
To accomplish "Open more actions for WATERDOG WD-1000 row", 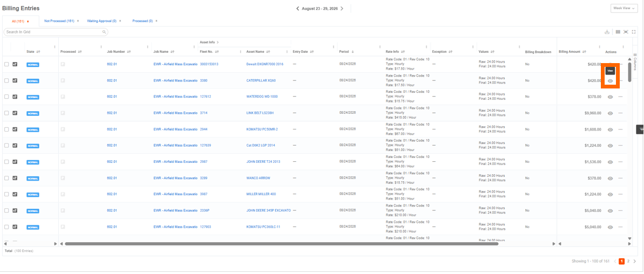I will [620, 97].
